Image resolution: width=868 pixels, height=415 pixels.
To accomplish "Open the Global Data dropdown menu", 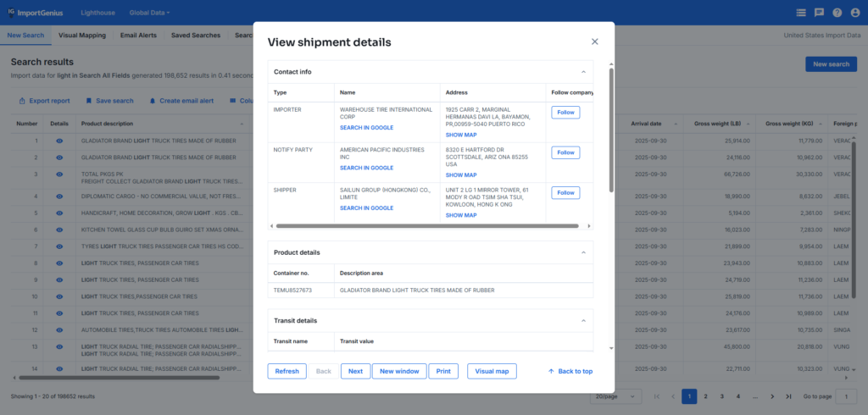I will [149, 13].
